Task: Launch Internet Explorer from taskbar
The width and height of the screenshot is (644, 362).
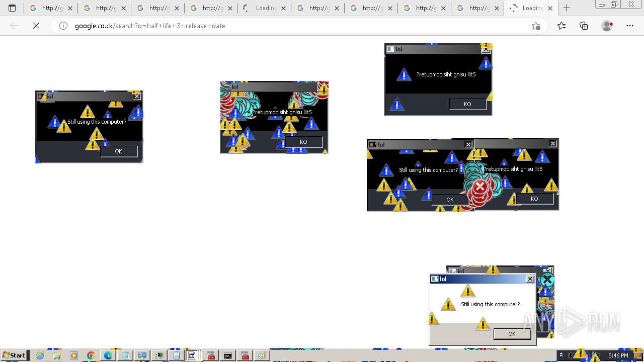Action: click(40, 355)
